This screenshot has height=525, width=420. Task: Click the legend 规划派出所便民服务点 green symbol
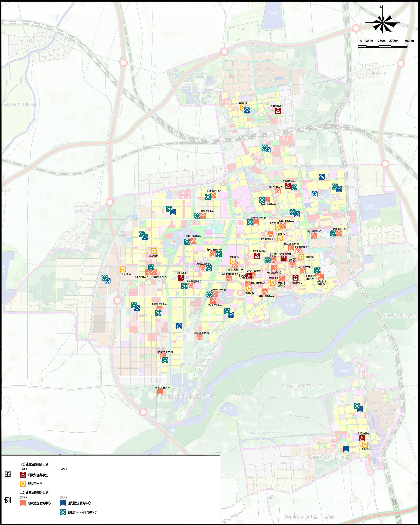(x=63, y=512)
